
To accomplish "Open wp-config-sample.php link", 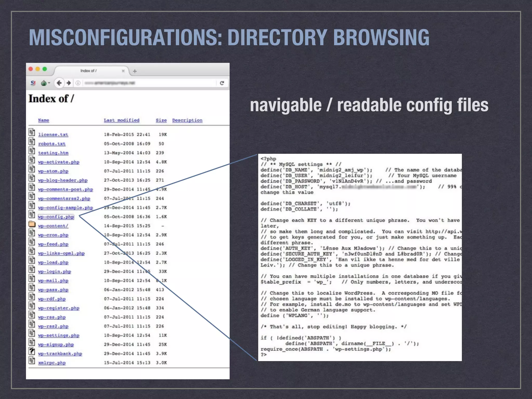I will (65, 208).
